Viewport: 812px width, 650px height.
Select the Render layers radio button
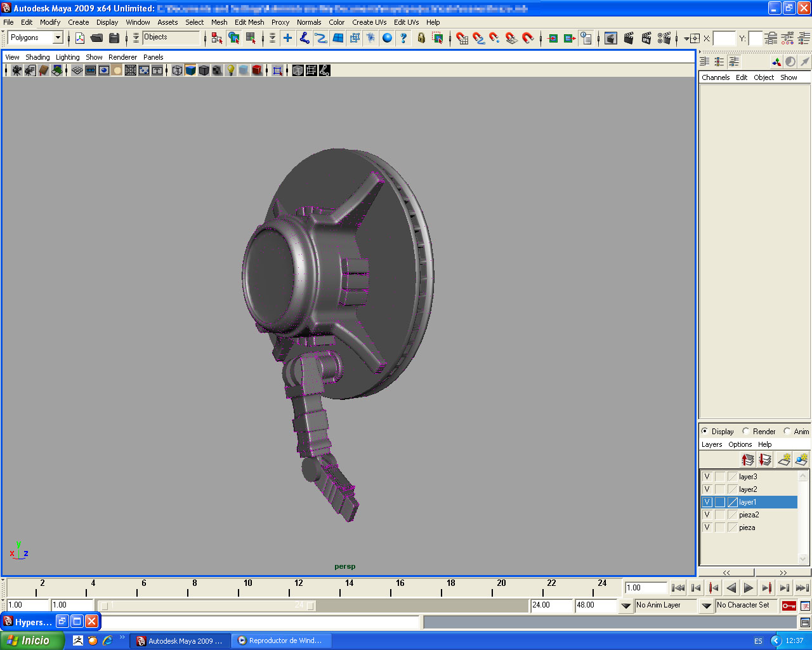[x=746, y=431]
